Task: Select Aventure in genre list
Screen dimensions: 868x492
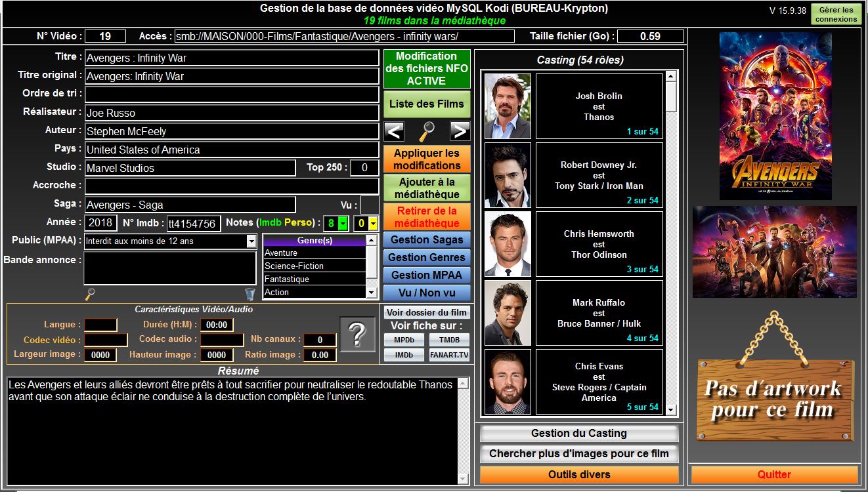Action: [315, 253]
